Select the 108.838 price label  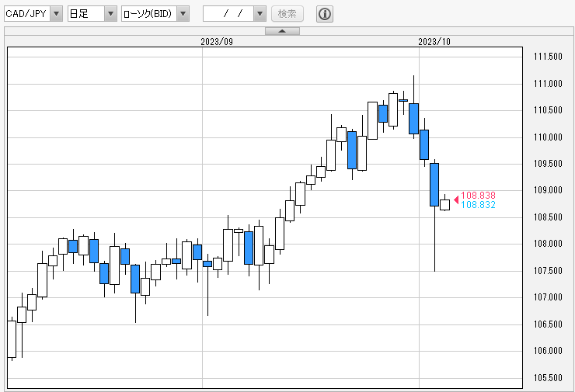[x=478, y=196]
